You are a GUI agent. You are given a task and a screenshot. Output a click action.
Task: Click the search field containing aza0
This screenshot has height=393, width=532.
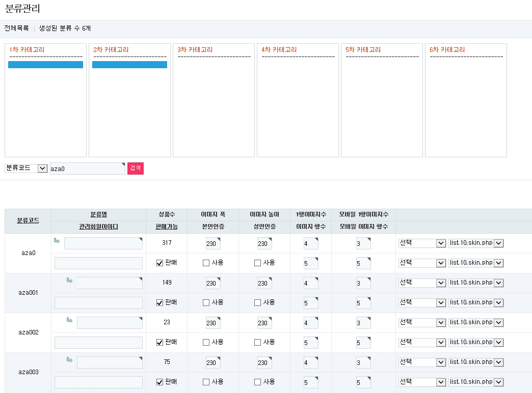[x=87, y=169]
